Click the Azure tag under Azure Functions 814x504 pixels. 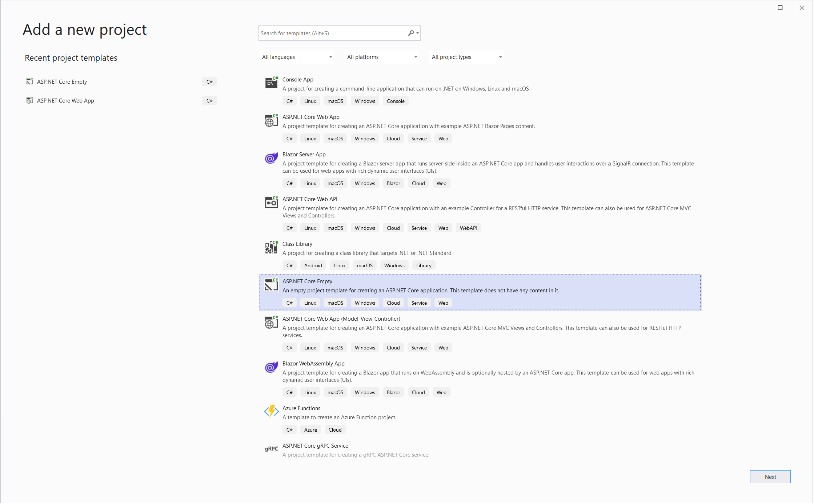click(x=310, y=429)
